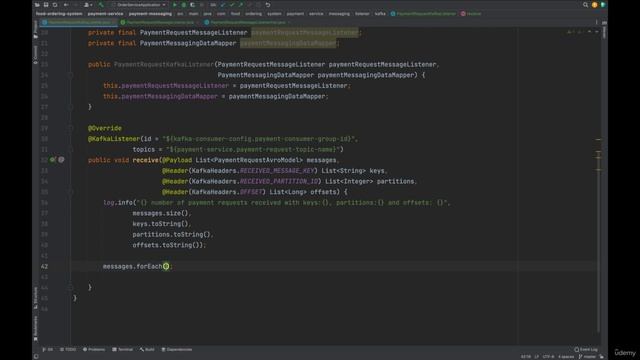The width and height of the screenshot is (640, 360).
Task: Open Search Everywhere magnifier icon
Action: click(585, 5)
